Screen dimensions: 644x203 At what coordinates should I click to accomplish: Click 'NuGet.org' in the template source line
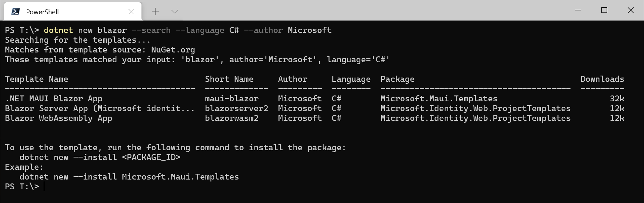pyautogui.click(x=173, y=50)
